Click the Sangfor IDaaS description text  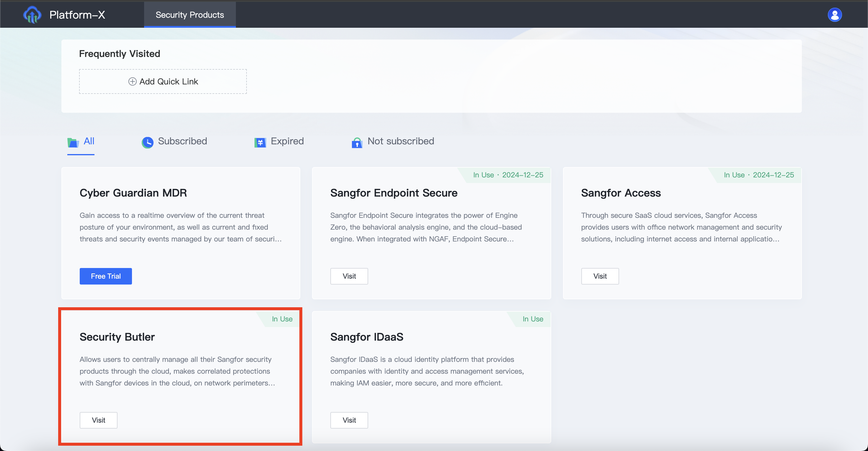click(427, 371)
